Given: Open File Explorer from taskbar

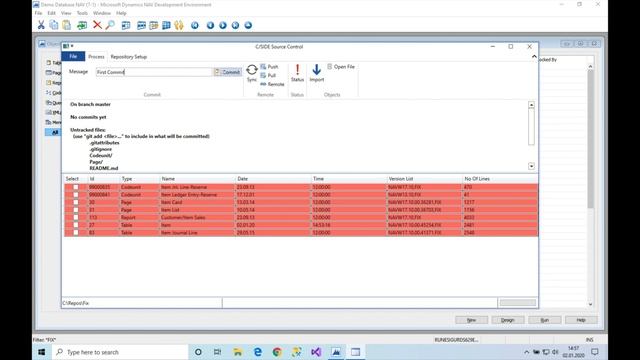Looking at the screenshot, I should tap(238, 352).
